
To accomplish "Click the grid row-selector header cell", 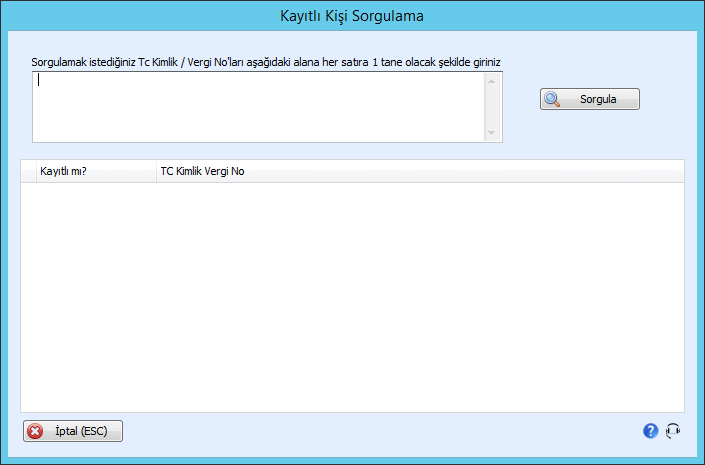I will coord(29,171).
